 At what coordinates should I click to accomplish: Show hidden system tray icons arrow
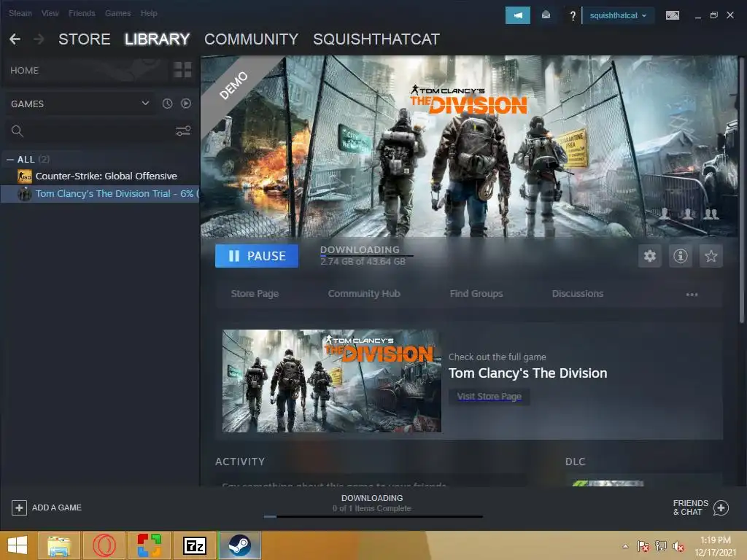click(625, 546)
